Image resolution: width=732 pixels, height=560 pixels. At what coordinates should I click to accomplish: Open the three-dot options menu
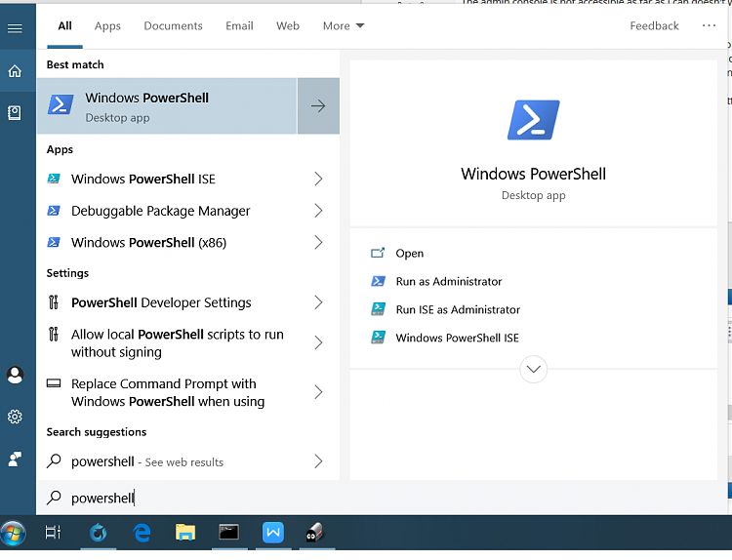(x=709, y=25)
